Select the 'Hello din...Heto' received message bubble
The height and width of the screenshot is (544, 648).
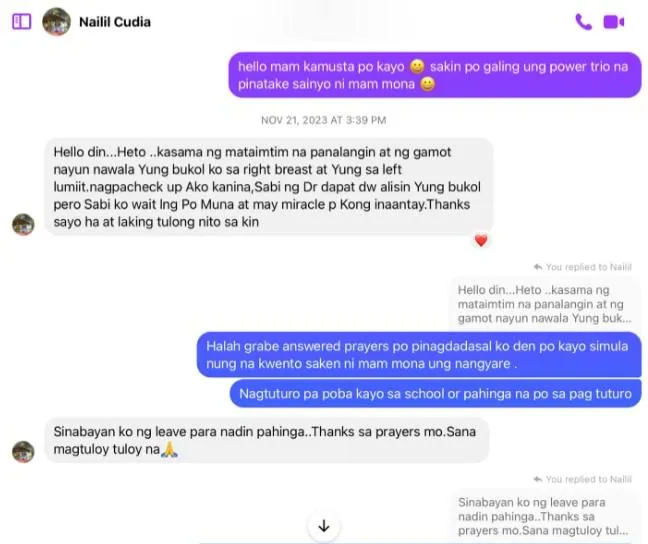[269, 187]
